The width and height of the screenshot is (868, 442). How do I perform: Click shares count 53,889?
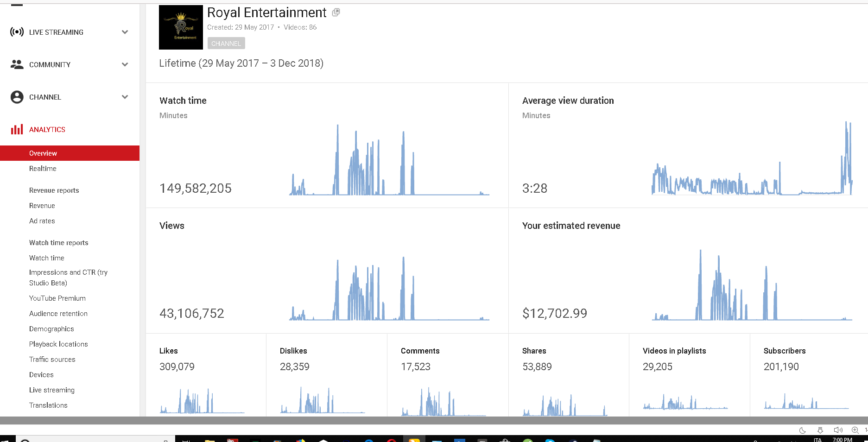537,366
